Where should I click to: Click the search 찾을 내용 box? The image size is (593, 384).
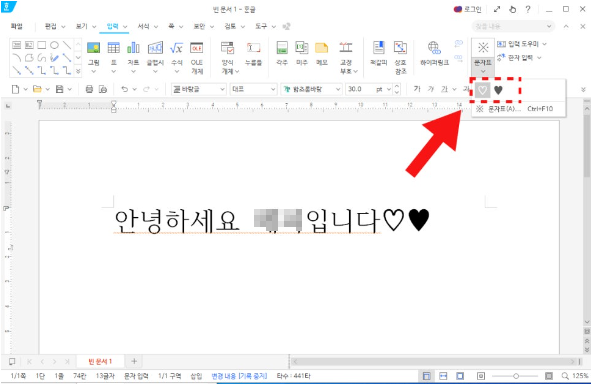[x=513, y=26]
